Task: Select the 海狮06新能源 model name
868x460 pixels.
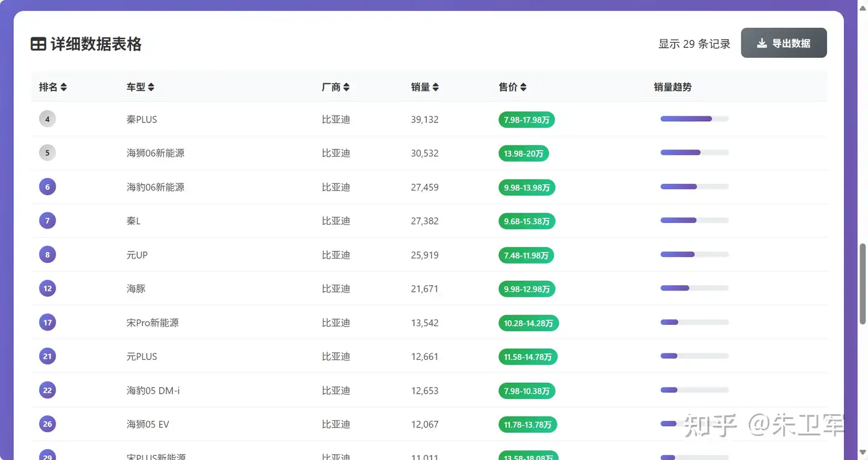Action: [156, 153]
